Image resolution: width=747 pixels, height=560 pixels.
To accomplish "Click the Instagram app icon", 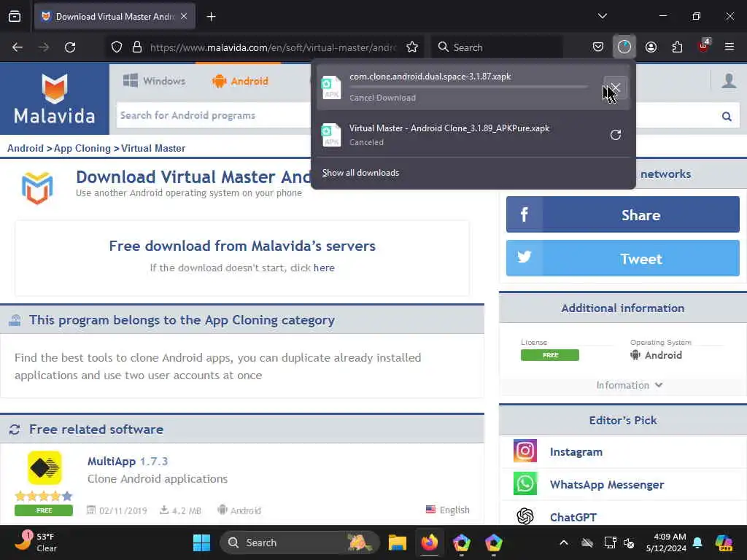I will 525,451.
